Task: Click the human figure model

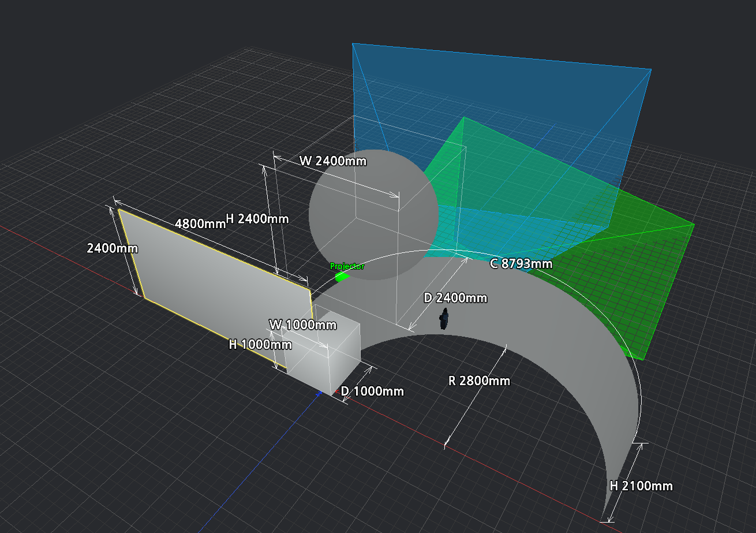Action: pyautogui.click(x=444, y=319)
